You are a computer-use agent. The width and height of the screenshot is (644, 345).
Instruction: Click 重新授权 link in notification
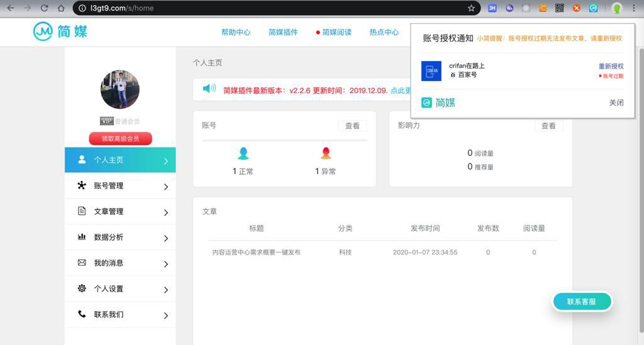pyautogui.click(x=611, y=66)
